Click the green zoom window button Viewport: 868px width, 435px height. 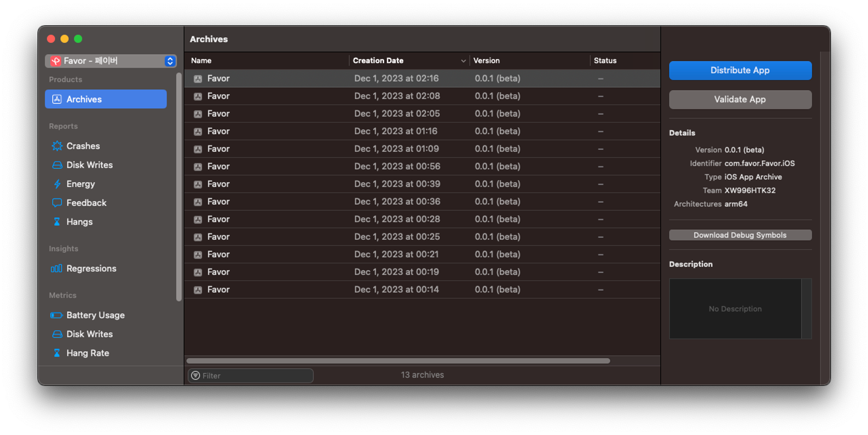pyautogui.click(x=78, y=39)
